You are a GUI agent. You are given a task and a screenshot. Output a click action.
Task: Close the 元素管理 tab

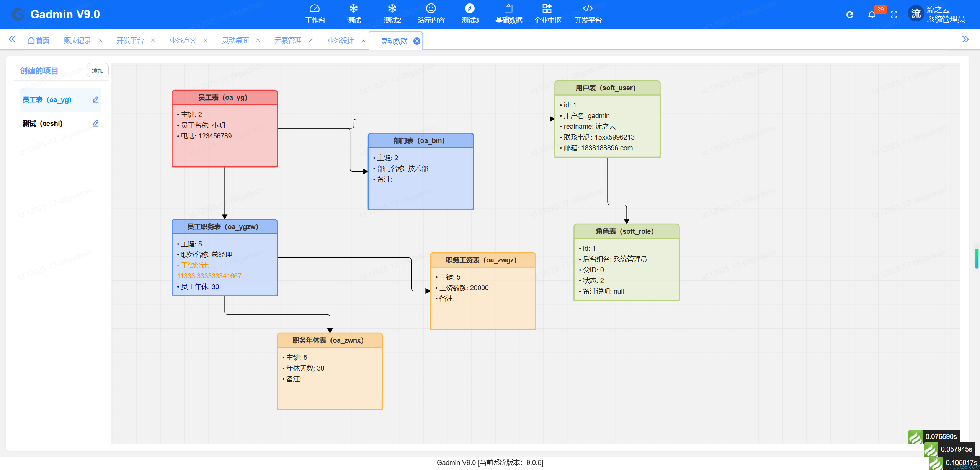coord(311,41)
